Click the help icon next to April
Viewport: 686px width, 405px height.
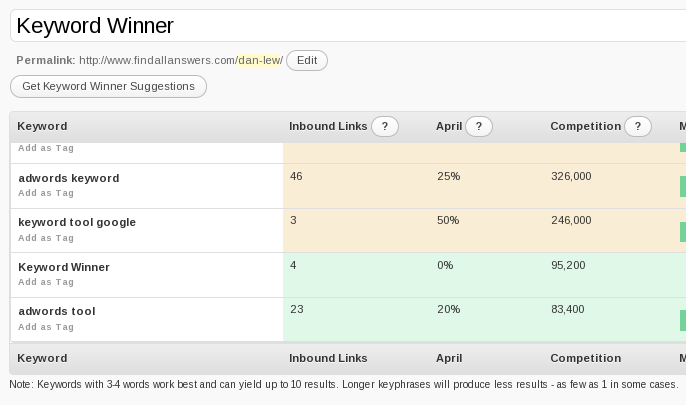click(x=479, y=127)
